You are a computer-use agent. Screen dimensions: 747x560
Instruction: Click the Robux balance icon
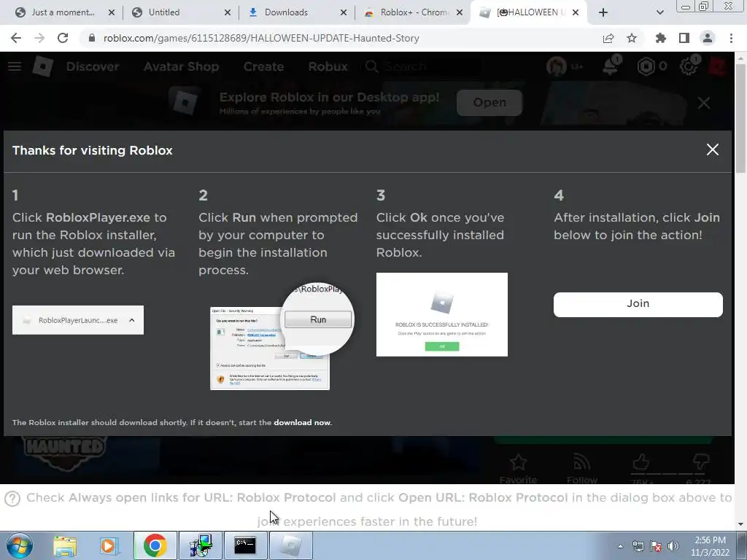coord(646,66)
